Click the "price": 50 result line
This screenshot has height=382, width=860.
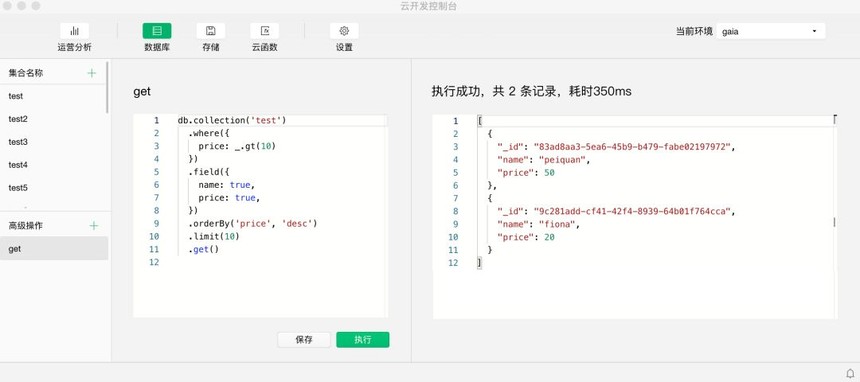pos(526,172)
